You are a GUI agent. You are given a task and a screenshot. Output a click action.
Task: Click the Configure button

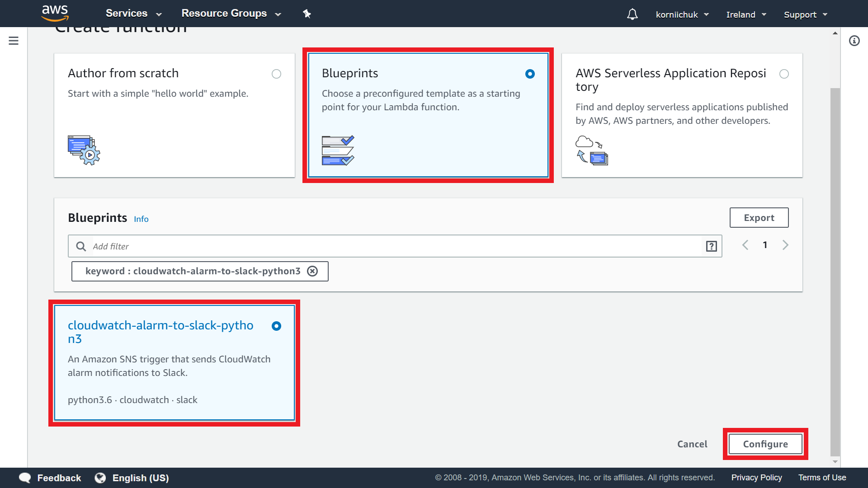765,444
